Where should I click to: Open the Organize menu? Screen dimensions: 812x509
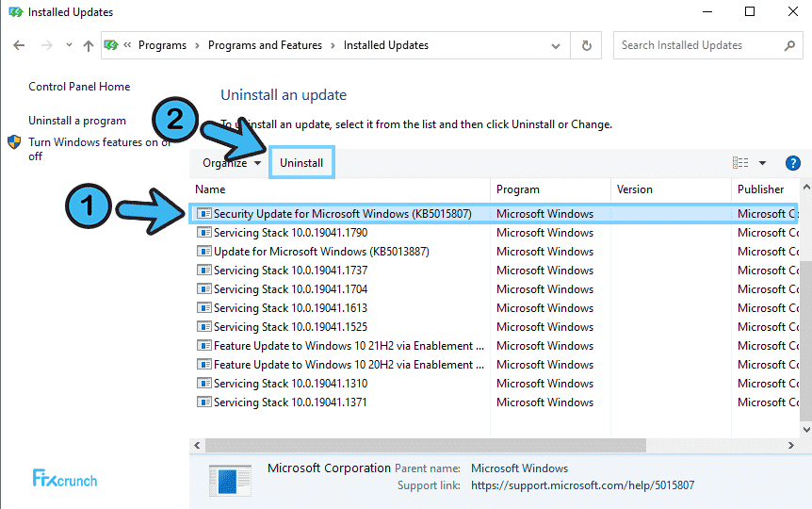(x=232, y=163)
